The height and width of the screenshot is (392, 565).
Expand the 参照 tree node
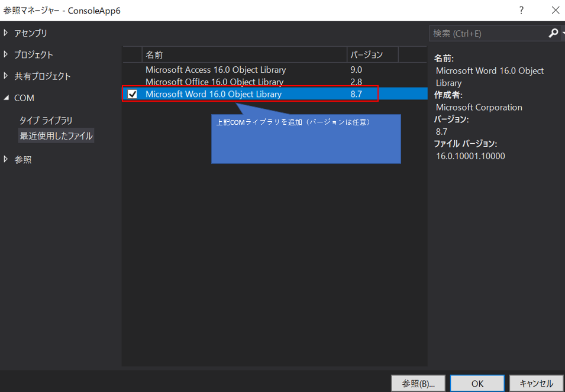click(x=5, y=159)
